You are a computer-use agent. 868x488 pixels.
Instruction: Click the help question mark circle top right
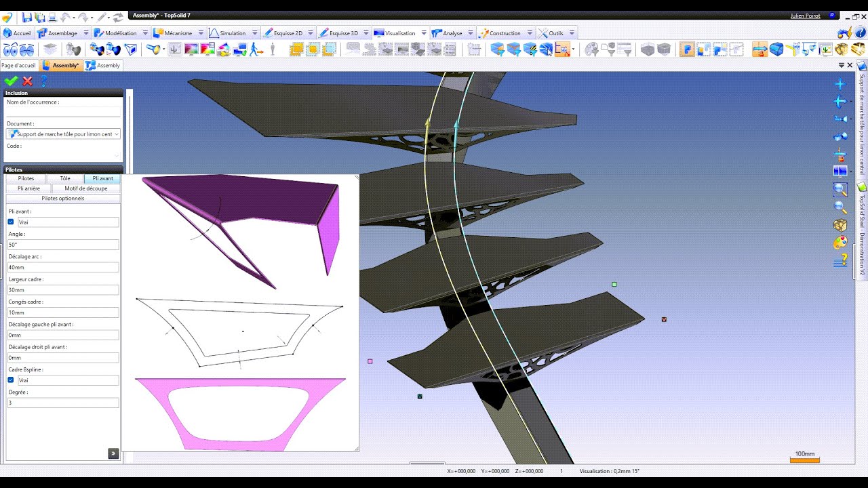click(859, 33)
